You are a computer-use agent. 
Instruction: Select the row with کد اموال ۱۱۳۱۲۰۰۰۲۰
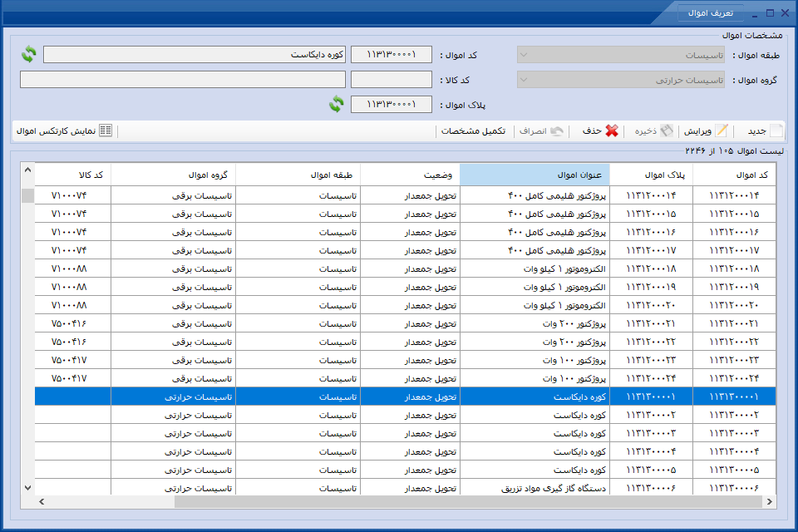[x=405, y=305]
